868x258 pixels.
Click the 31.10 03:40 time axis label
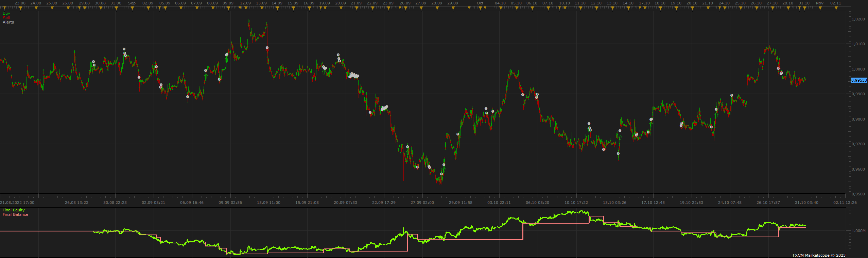pyautogui.click(x=806, y=203)
